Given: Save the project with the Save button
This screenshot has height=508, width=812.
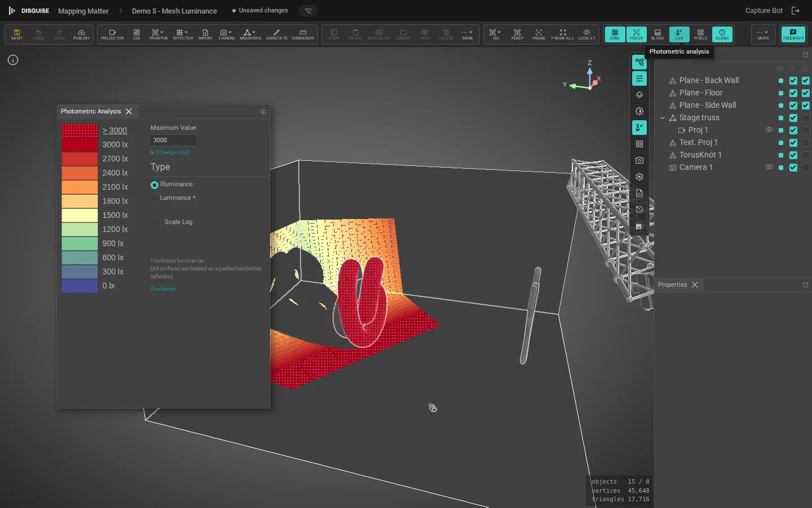Looking at the screenshot, I should pyautogui.click(x=17, y=34).
